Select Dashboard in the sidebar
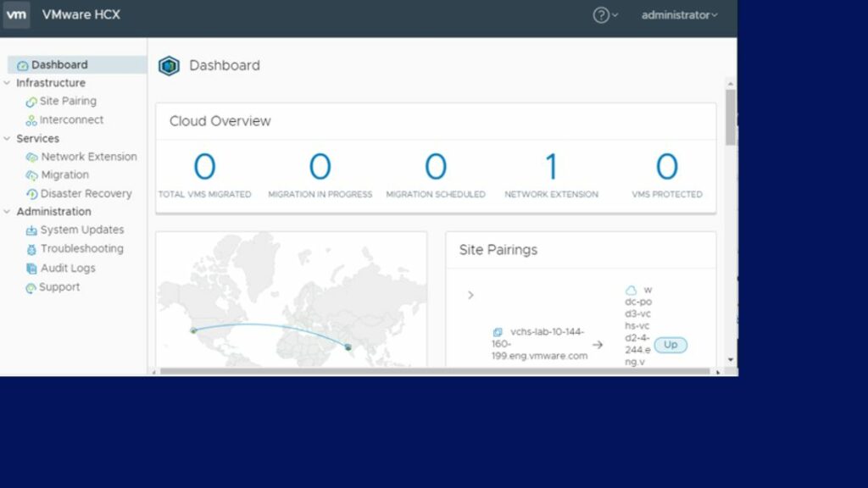868x488 pixels. [x=54, y=64]
